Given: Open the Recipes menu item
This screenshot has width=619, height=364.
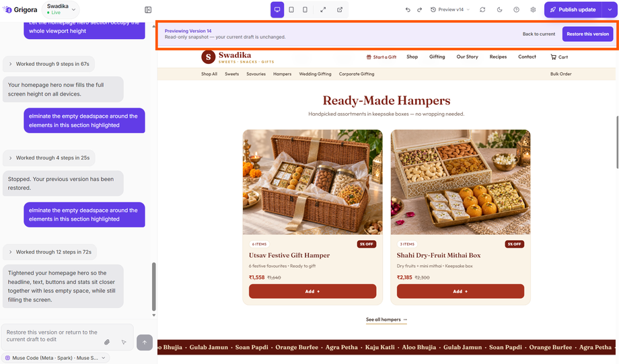Looking at the screenshot, I should click(498, 57).
